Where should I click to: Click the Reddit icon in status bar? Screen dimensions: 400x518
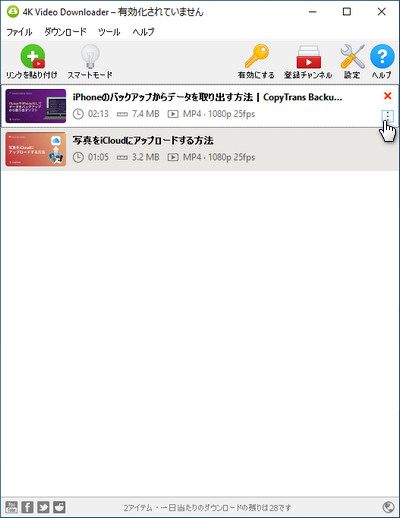[59, 507]
